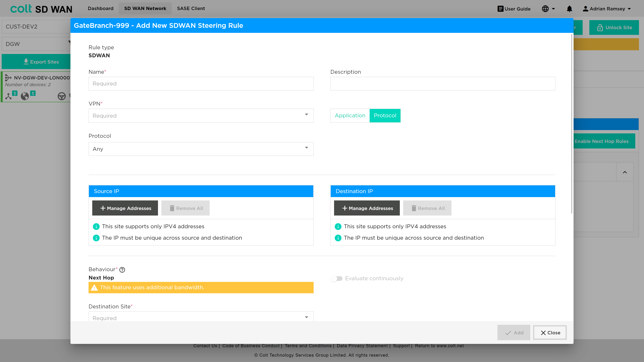Click the user profile avatar icon
Viewport: 644px width, 362px height.
point(585,9)
